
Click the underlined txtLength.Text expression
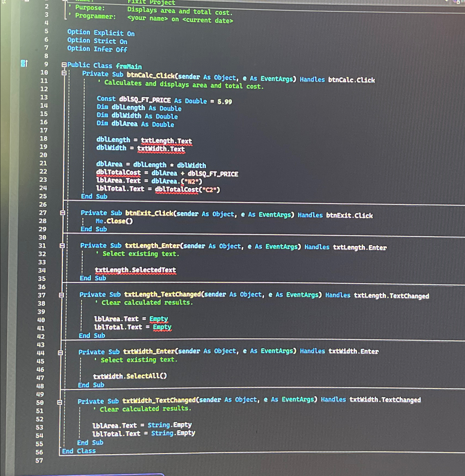click(x=166, y=141)
